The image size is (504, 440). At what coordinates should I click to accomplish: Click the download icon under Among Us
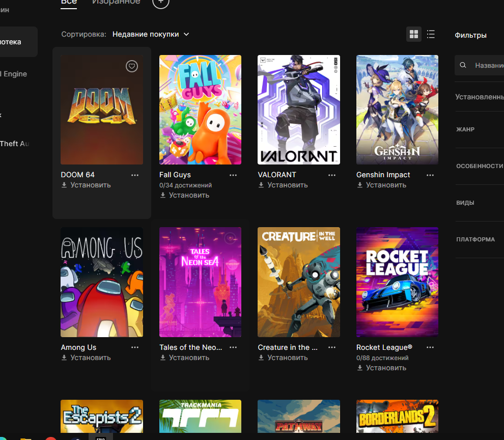point(64,358)
